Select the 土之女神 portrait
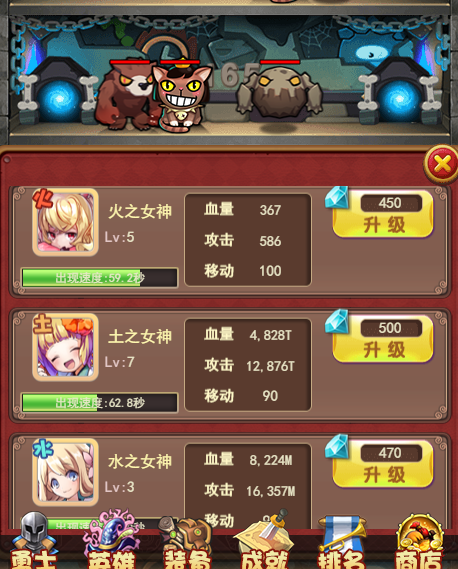The width and height of the screenshot is (458, 569). point(65,347)
